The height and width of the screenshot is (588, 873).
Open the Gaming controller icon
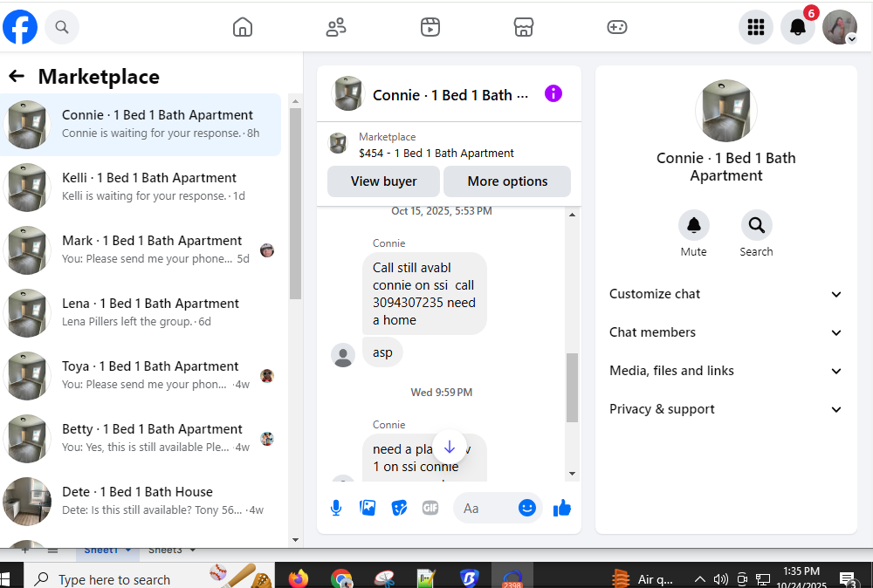click(x=617, y=27)
